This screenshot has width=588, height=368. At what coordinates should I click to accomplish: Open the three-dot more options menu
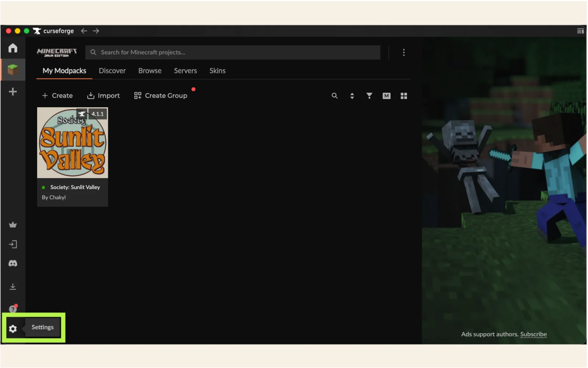(404, 53)
